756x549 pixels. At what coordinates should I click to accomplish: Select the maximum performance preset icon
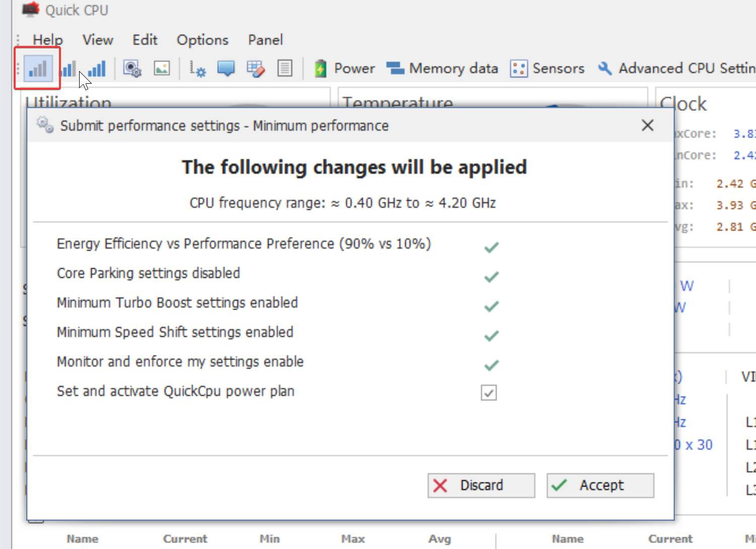(97, 69)
